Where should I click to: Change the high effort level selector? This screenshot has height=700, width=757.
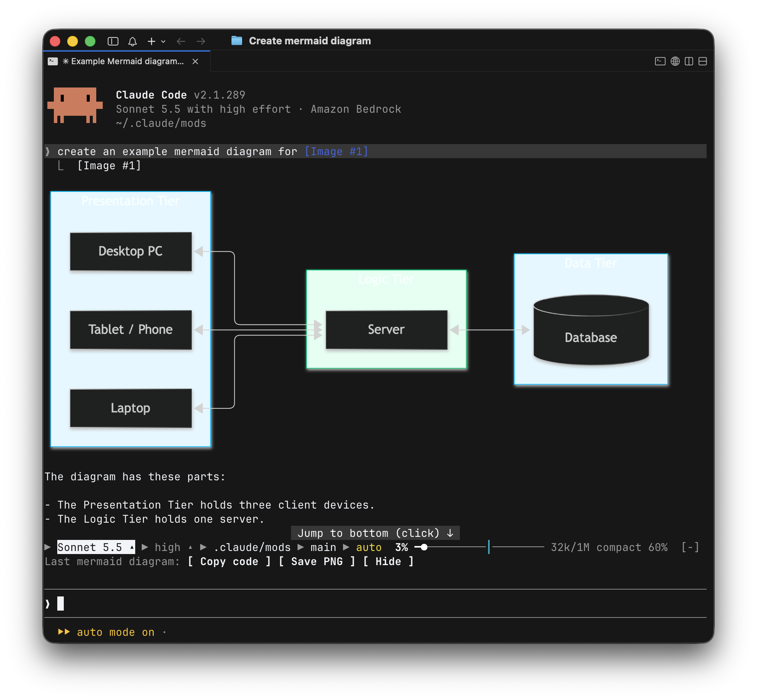coord(173,547)
